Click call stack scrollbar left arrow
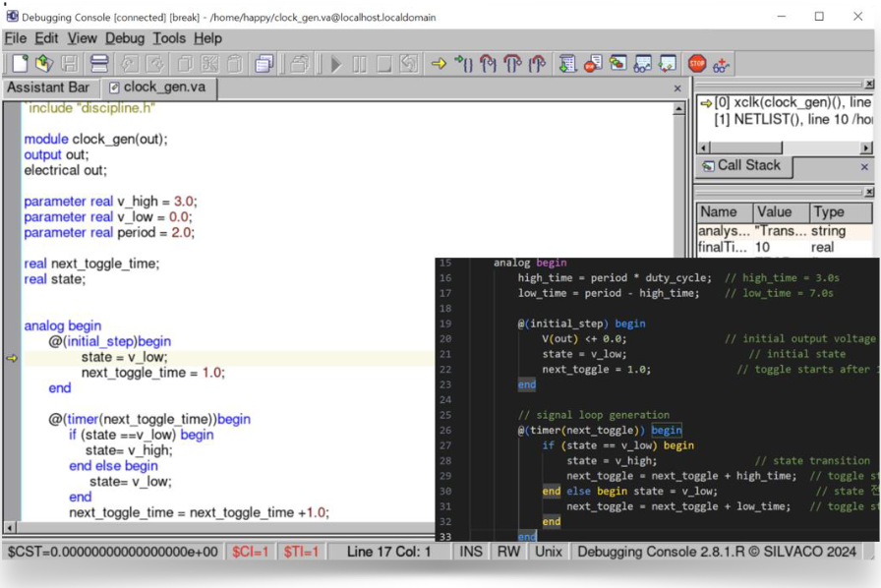This screenshot has width=881, height=588. point(703,147)
